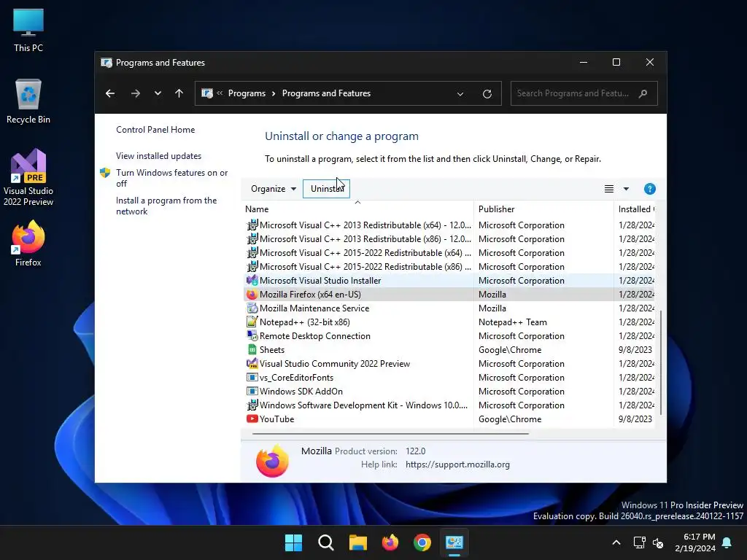Click the Control Panel taskbar icon
Screen dimensions: 747x560
pyautogui.click(x=454, y=542)
